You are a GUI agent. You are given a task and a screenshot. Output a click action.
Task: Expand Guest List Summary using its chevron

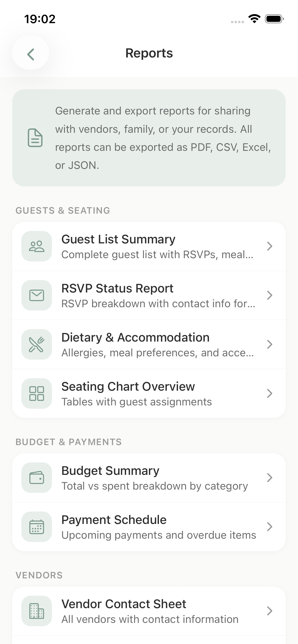[x=269, y=246]
